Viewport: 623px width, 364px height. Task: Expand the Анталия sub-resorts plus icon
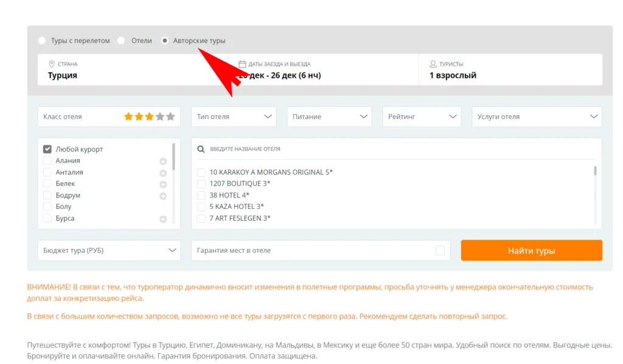coord(163,173)
